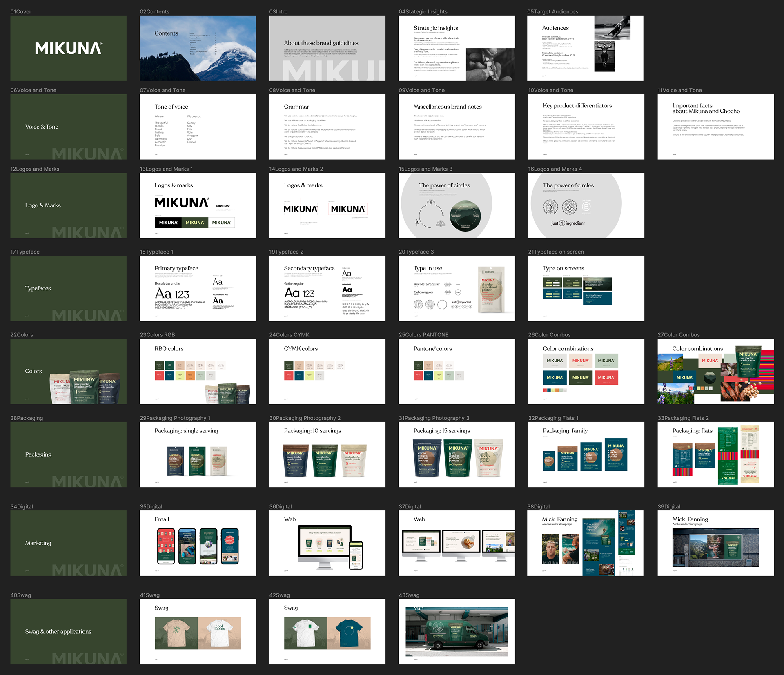Screen dimensions: 784x675
Task: Select the green Packaging divider artboard
Action: 68,454
